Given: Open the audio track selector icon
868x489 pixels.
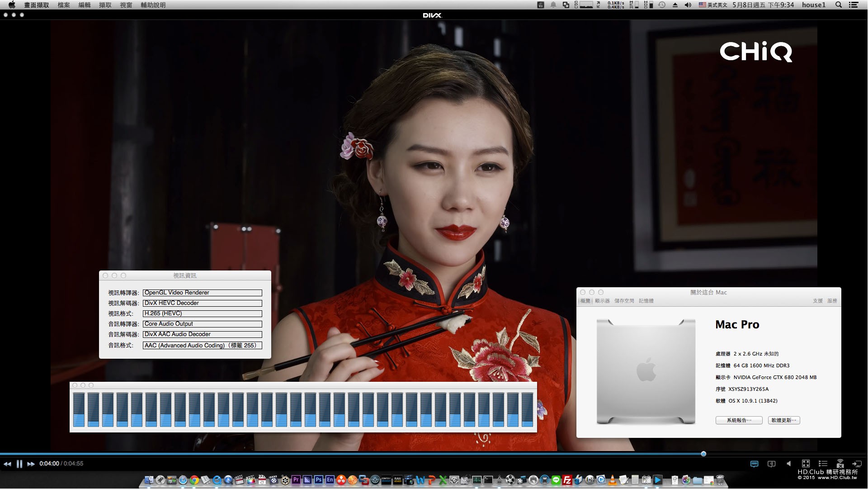Looking at the screenshot, I should click(x=771, y=464).
